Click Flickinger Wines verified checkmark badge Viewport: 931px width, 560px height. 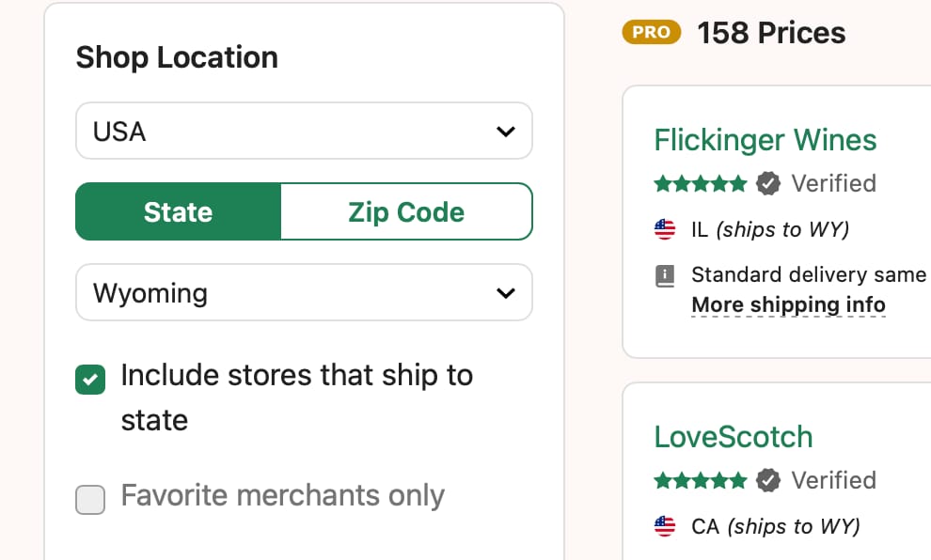(768, 183)
